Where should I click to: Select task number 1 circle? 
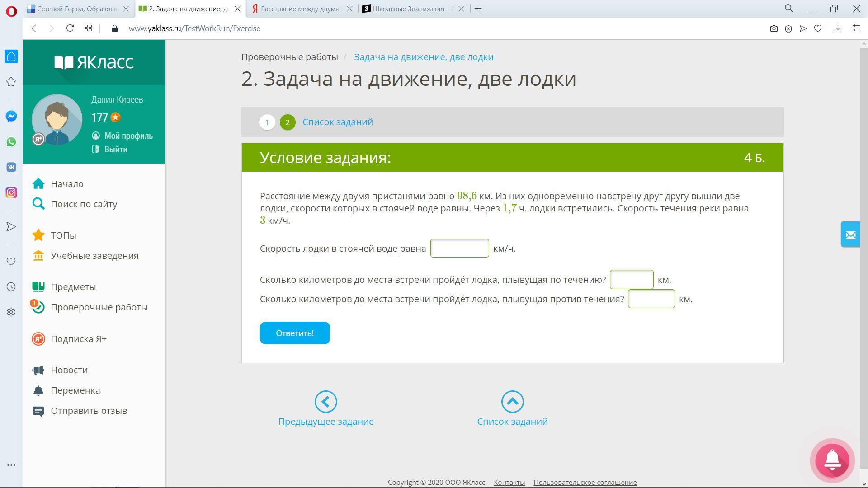coord(267,122)
